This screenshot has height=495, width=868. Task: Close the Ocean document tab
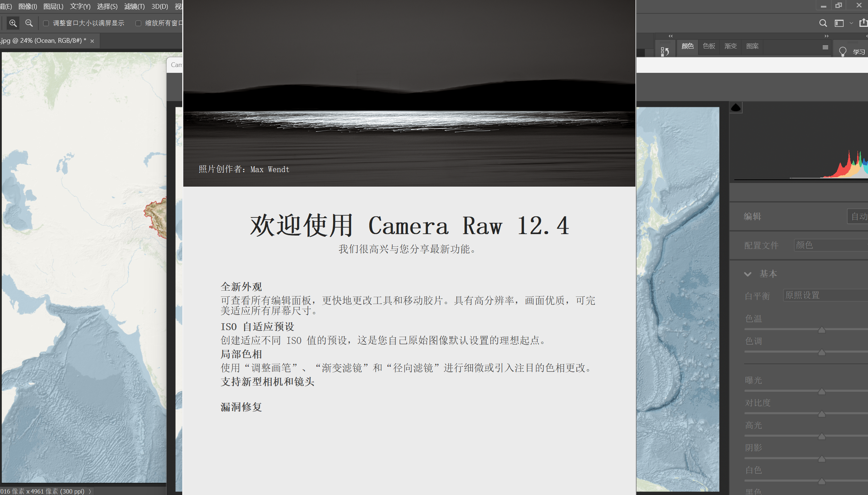click(x=92, y=41)
